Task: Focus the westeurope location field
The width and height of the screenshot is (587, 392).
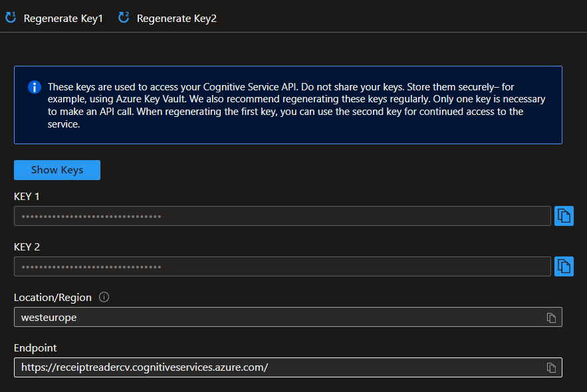Action: pos(279,318)
